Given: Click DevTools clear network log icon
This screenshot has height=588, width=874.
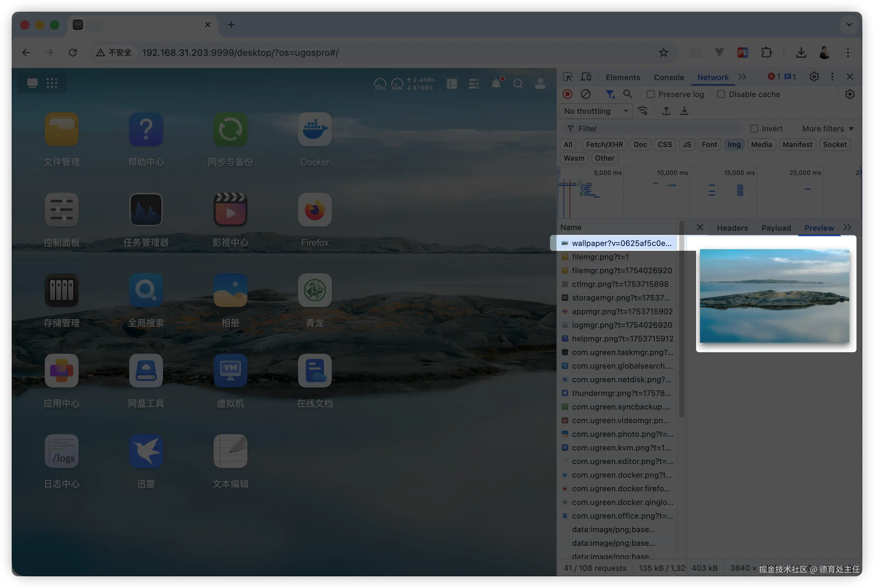Looking at the screenshot, I should coord(585,94).
